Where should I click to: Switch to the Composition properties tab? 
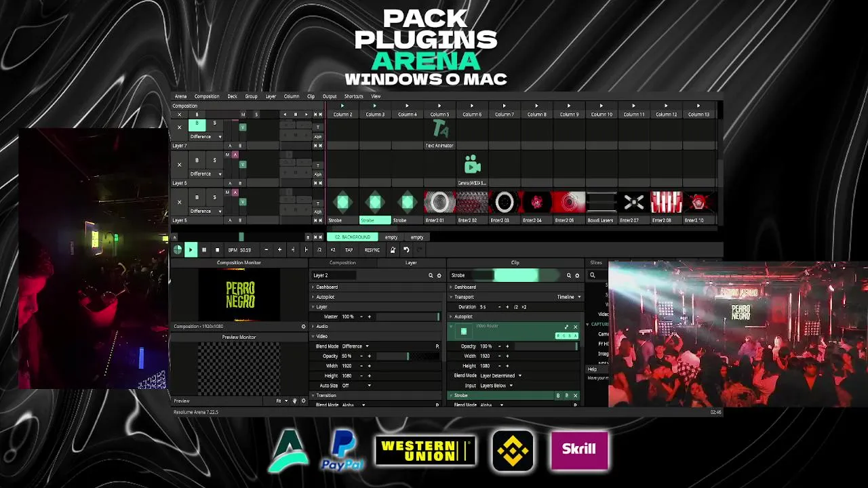[342, 263]
